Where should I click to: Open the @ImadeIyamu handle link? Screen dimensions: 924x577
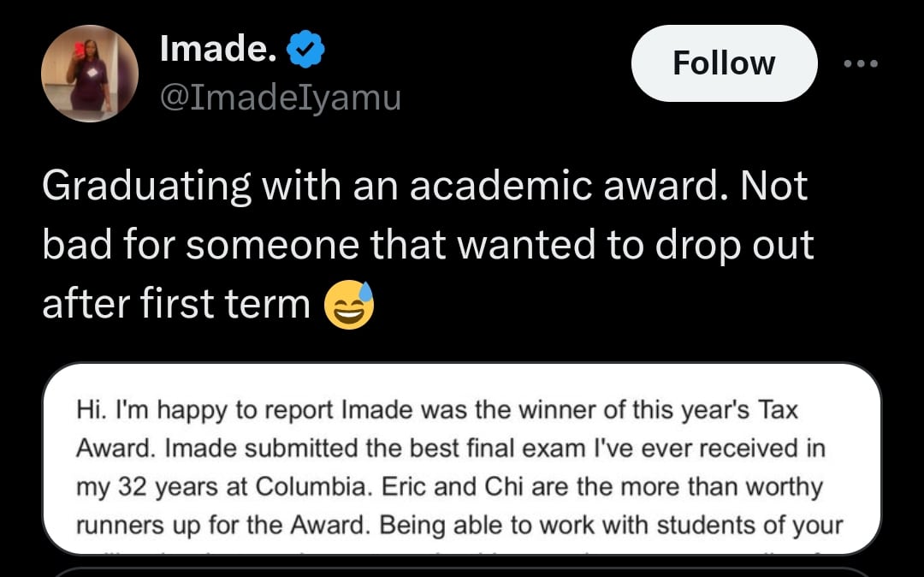point(280,98)
